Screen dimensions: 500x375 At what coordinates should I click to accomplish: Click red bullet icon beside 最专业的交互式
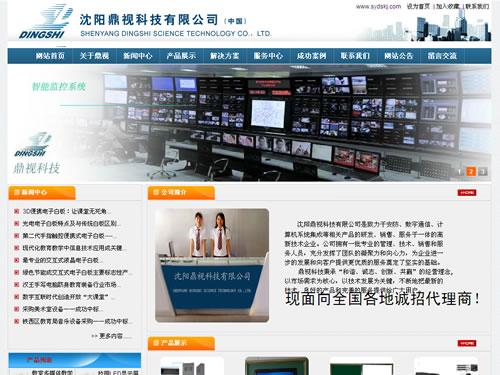point(16,260)
